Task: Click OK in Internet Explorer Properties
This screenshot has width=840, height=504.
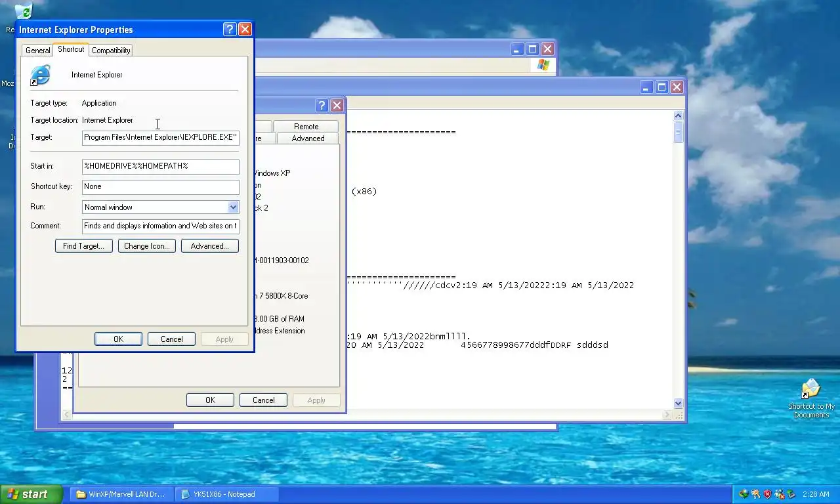Action: [118, 339]
